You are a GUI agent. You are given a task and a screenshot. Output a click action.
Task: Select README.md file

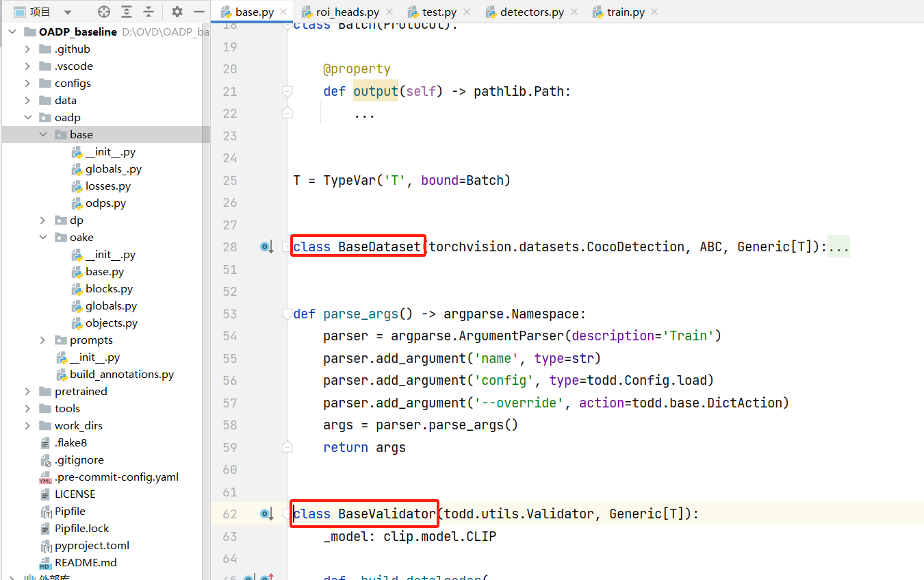pyautogui.click(x=86, y=563)
